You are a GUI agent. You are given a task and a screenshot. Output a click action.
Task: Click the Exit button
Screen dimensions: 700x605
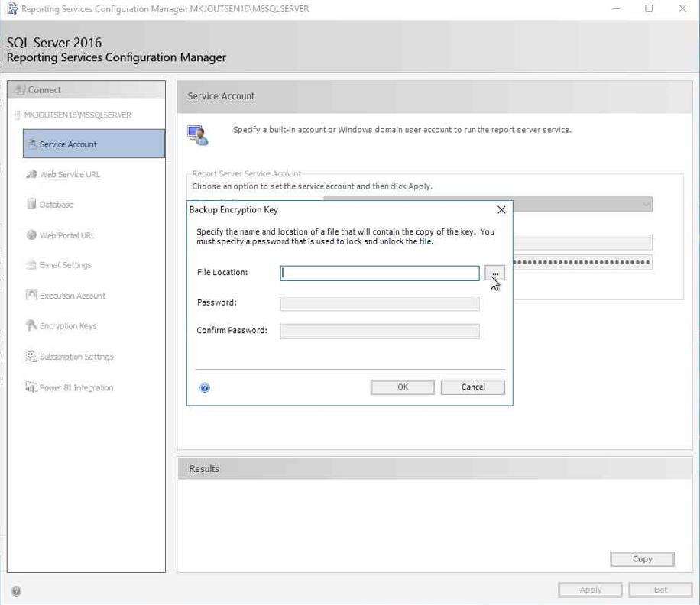pyautogui.click(x=660, y=590)
